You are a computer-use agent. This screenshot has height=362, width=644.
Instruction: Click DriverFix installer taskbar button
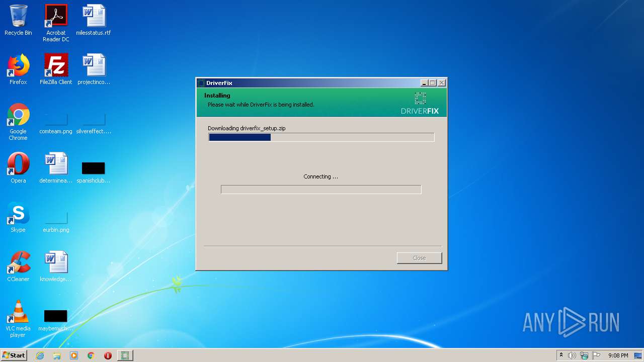point(125,355)
